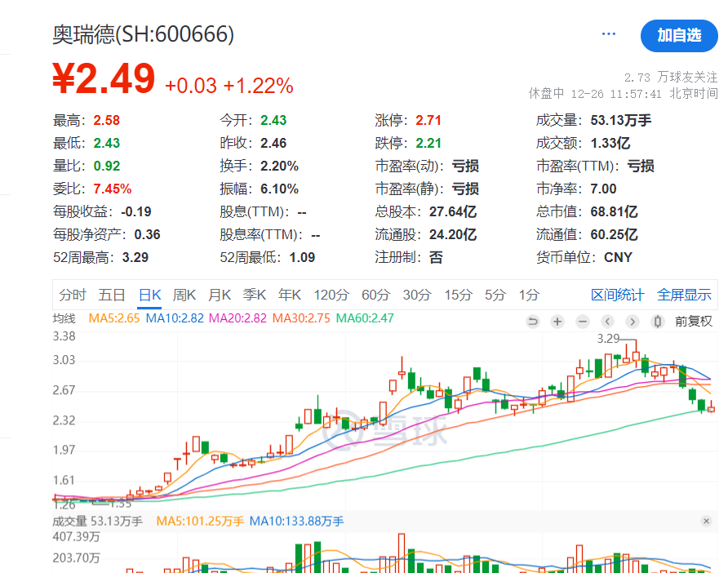This screenshot has height=573, width=728.
Task: Zoom out using the minus icon
Action: click(x=582, y=322)
